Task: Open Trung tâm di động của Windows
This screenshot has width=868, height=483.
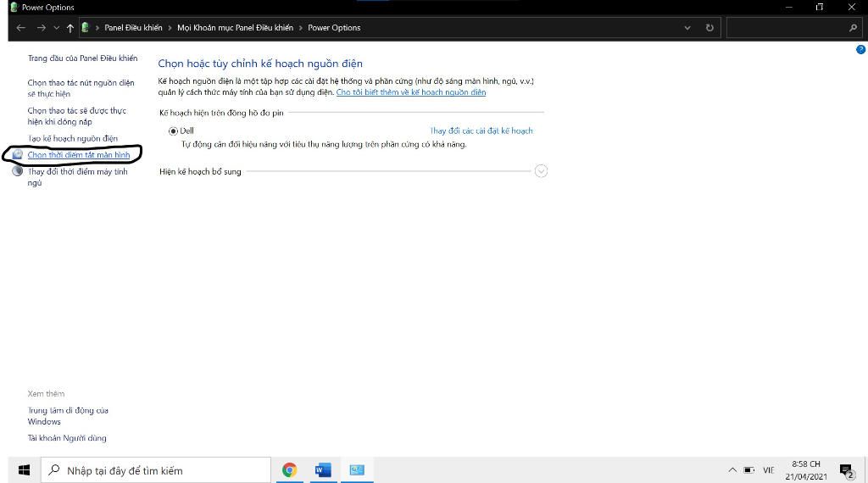Action: (68, 416)
